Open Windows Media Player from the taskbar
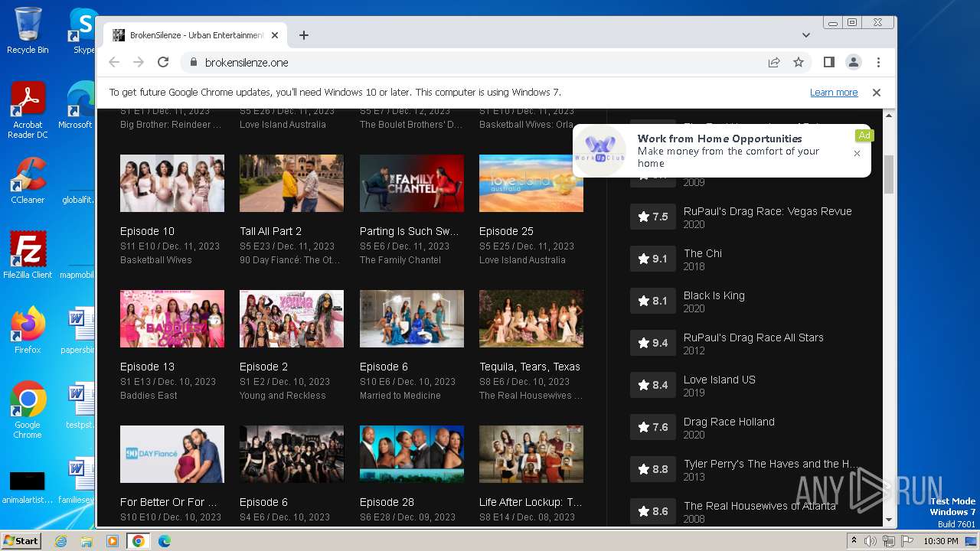Viewport: 980px width, 551px height. pos(113,541)
